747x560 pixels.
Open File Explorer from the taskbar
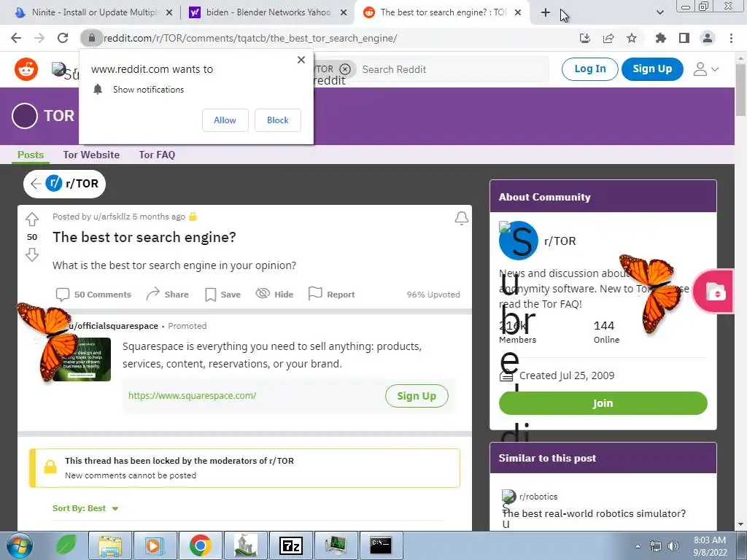[111, 545]
